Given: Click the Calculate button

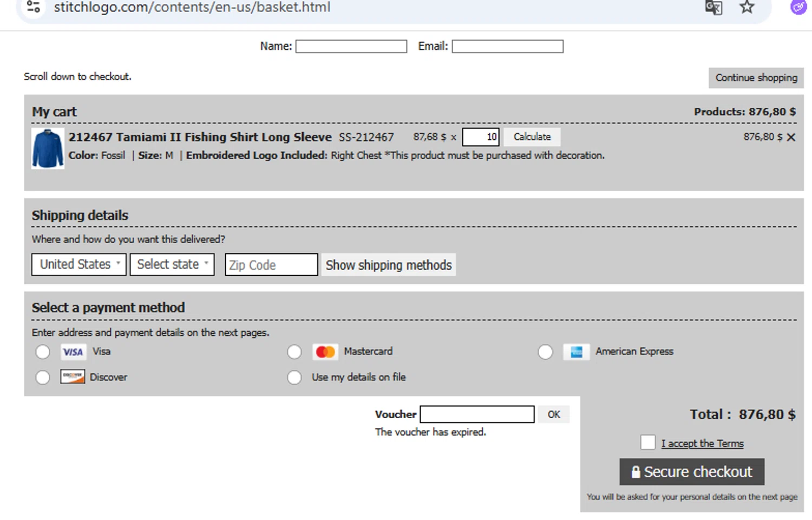Looking at the screenshot, I should pos(532,137).
